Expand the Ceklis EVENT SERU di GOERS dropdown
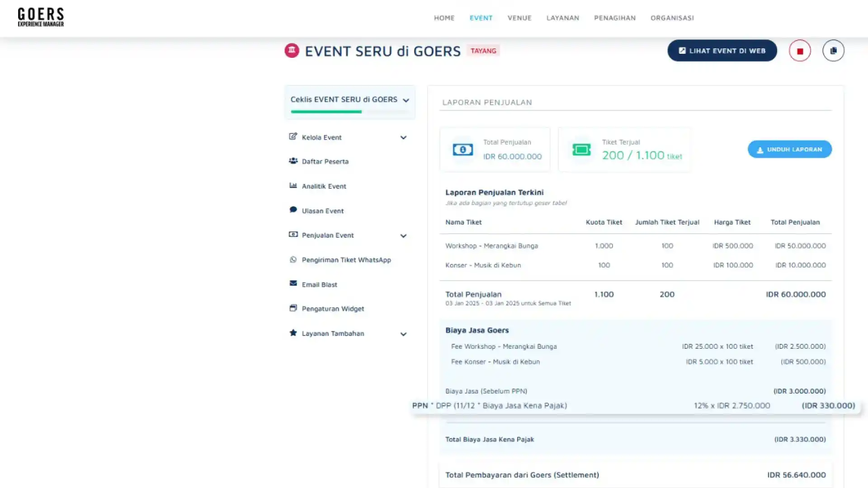Screen dimensions: 868x488 [x=406, y=100]
